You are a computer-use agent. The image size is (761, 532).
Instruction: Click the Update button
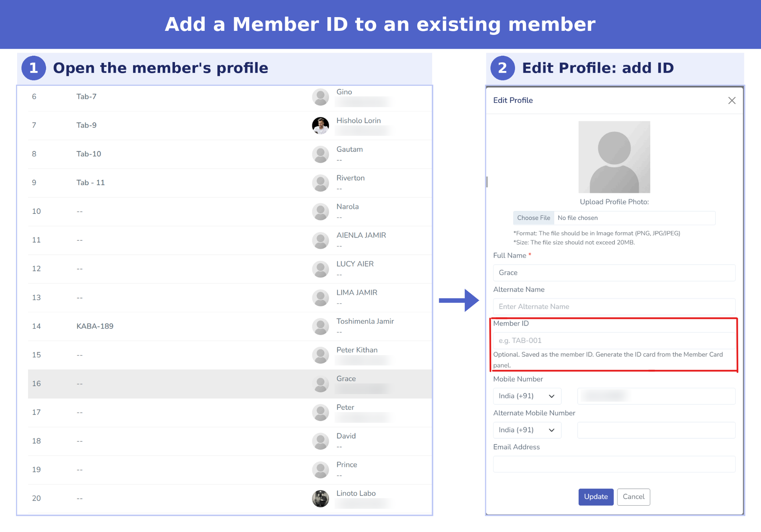click(x=596, y=497)
